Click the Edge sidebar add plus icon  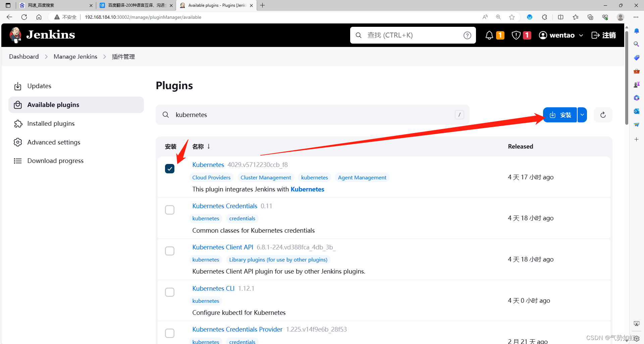pyautogui.click(x=636, y=139)
